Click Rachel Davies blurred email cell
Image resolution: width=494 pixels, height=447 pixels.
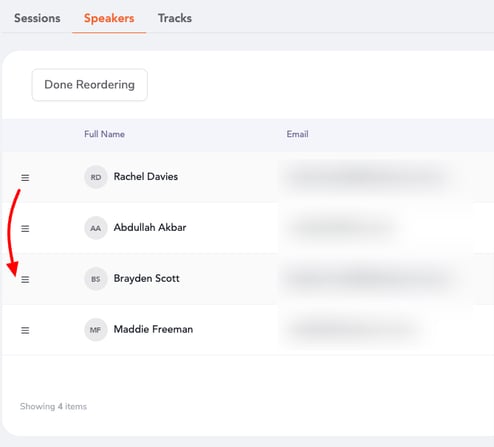tap(367, 177)
